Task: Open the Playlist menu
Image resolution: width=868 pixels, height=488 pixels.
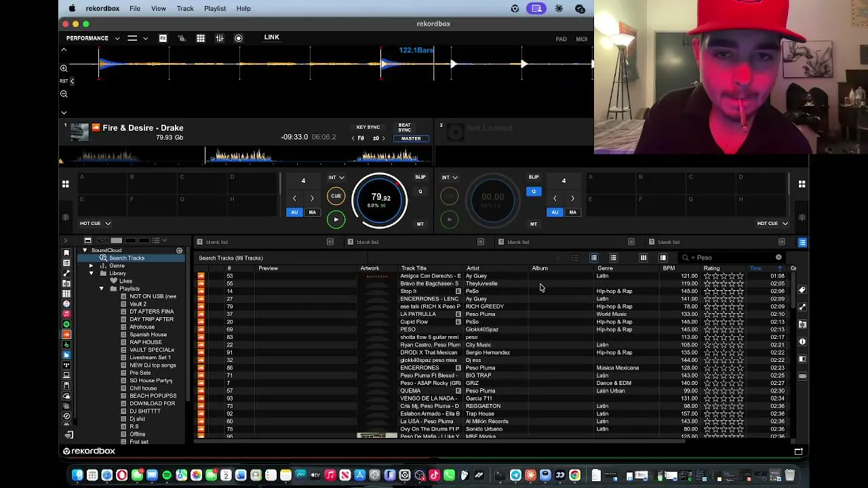Action: coord(215,8)
